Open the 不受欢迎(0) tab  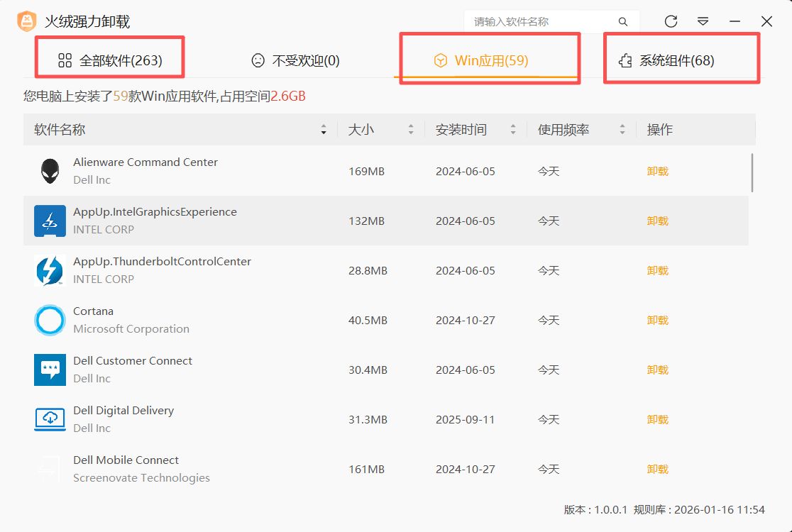click(x=295, y=60)
